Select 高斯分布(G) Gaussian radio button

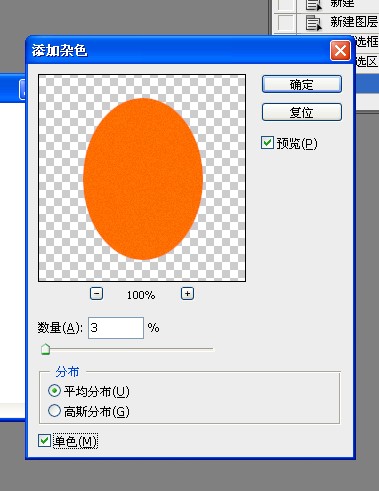click(x=54, y=411)
